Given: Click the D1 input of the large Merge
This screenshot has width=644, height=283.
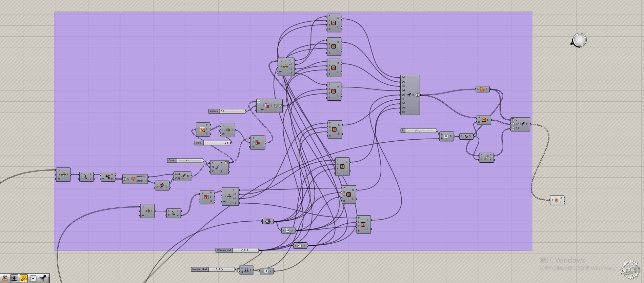Looking at the screenshot, I should point(403,77).
